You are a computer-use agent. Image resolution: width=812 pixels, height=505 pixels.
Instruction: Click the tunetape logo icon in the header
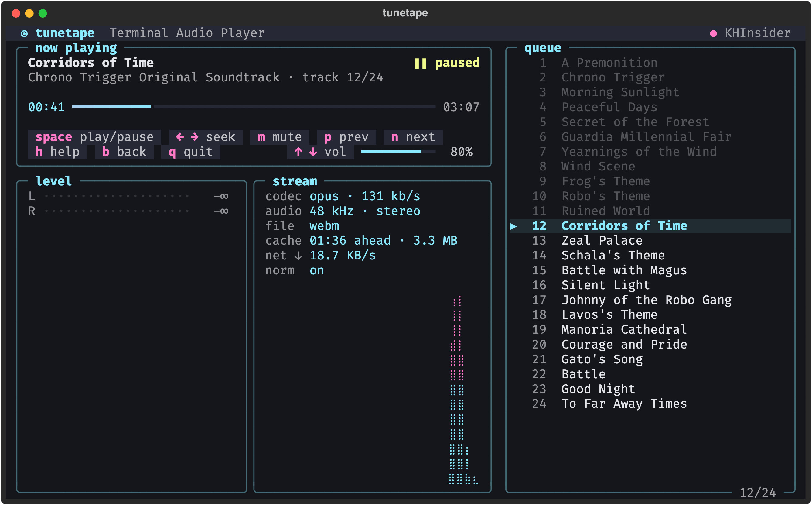click(x=24, y=33)
